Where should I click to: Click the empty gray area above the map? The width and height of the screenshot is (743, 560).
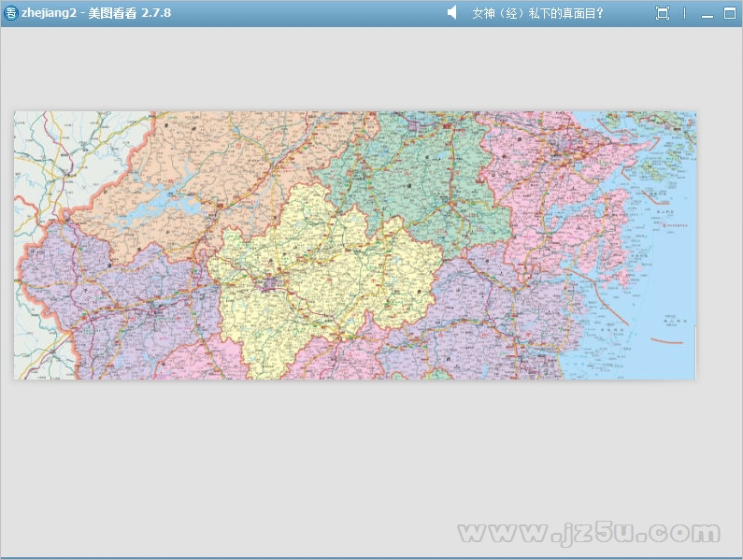355,70
